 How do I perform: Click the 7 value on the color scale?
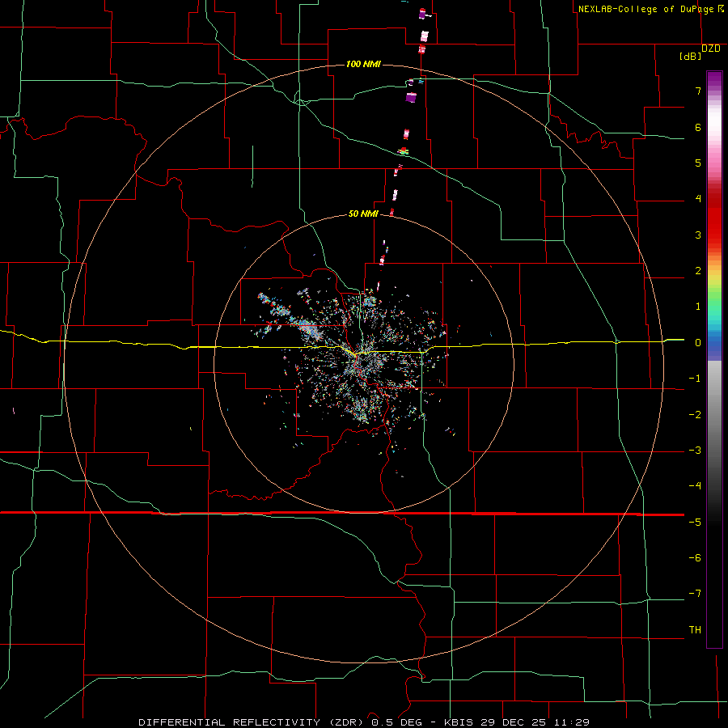click(698, 91)
